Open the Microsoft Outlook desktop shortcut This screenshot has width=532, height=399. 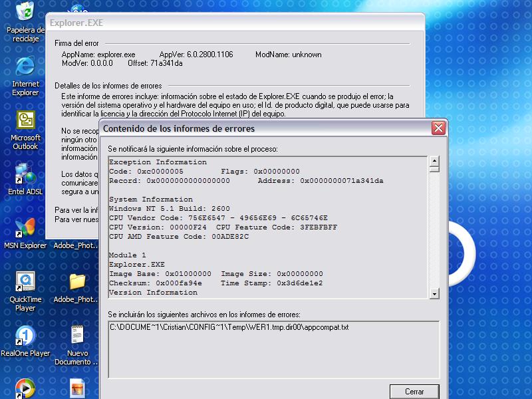coord(25,120)
